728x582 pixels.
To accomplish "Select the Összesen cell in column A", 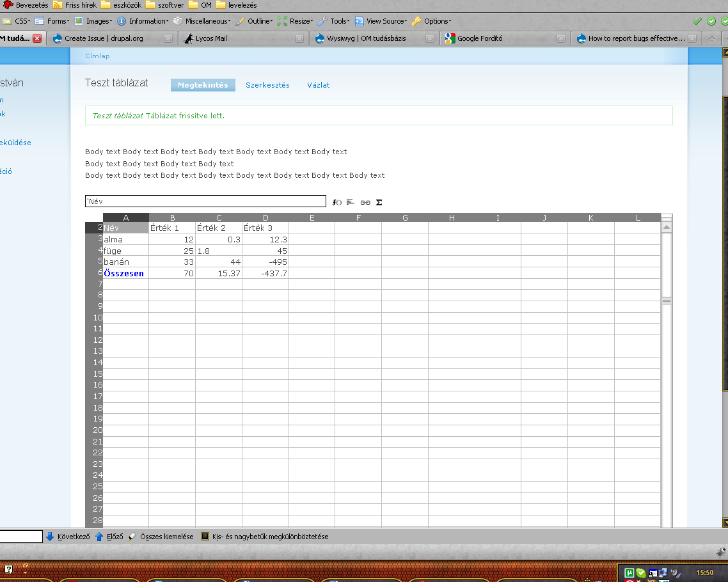I will pyautogui.click(x=125, y=273).
